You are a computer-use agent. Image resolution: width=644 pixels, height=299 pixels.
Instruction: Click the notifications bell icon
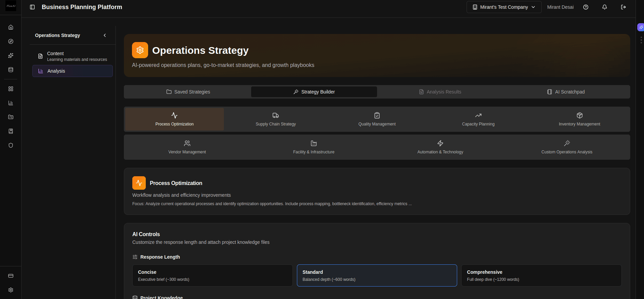tap(605, 7)
